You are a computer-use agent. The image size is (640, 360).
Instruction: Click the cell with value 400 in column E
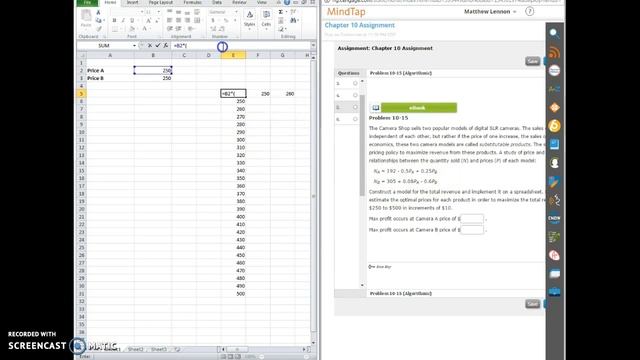(x=233, y=217)
